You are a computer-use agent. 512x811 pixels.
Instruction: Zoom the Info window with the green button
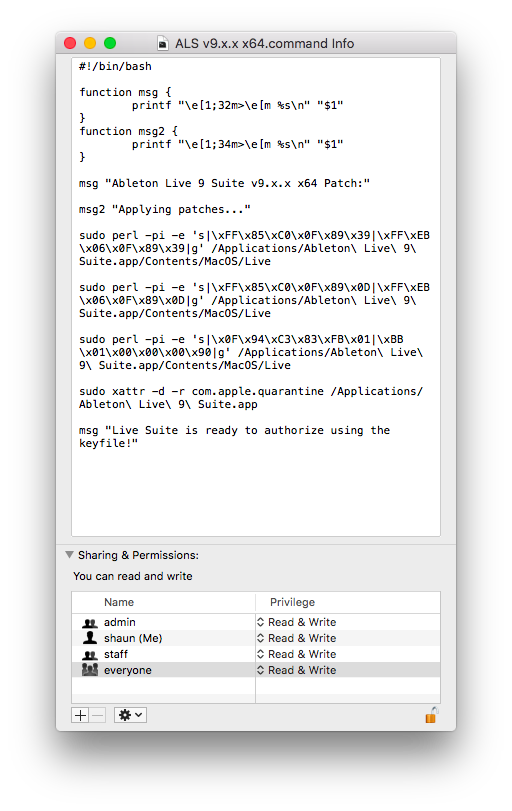point(110,43)
